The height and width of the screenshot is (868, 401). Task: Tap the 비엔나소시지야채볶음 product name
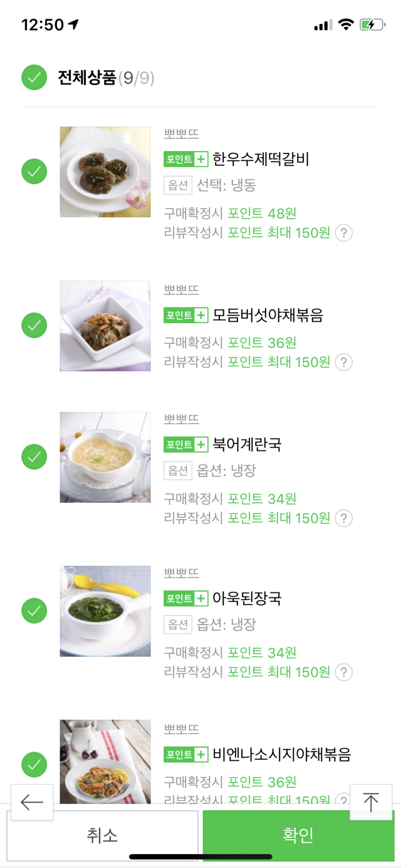point(281,755)
